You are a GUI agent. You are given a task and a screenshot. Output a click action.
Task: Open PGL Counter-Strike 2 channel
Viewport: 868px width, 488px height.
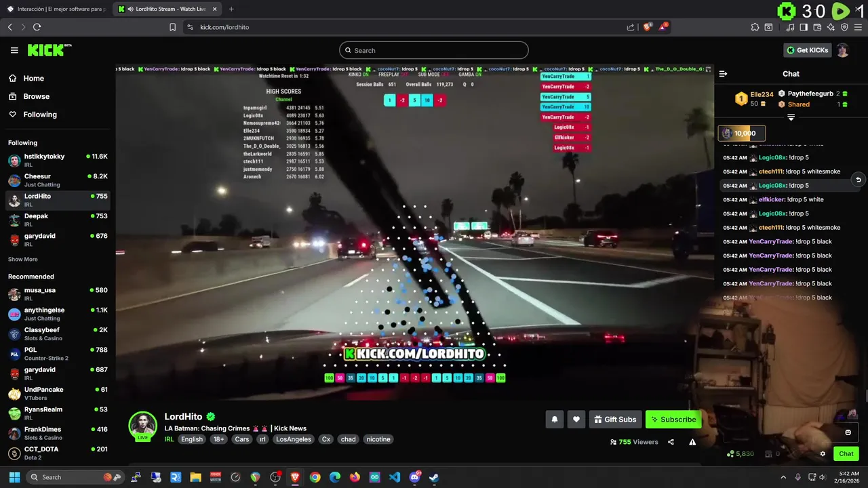[58, 354]
